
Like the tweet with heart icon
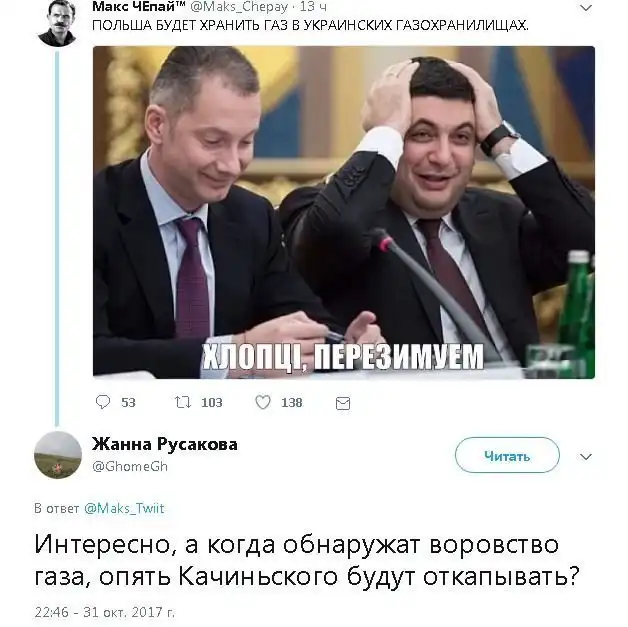click(263, 402)
